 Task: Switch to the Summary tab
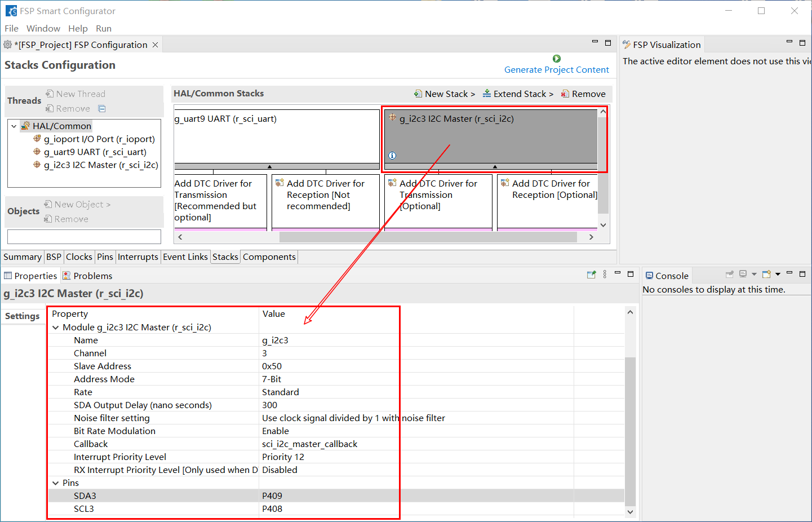coord(23,256)
